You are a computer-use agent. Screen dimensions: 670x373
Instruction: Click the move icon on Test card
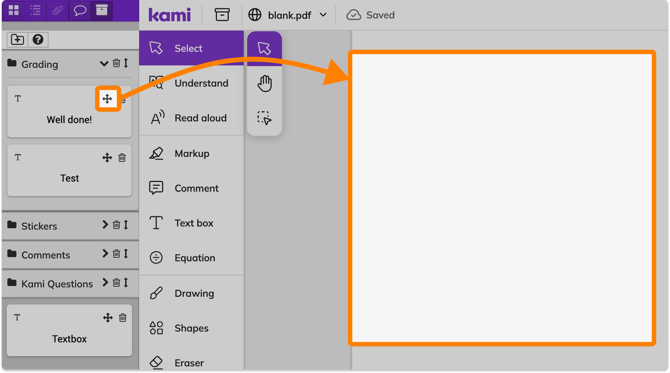point(107,158)
